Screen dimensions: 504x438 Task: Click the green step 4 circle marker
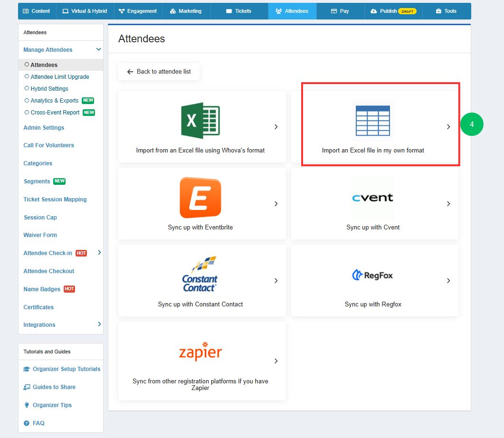click(x=472, y=124)
